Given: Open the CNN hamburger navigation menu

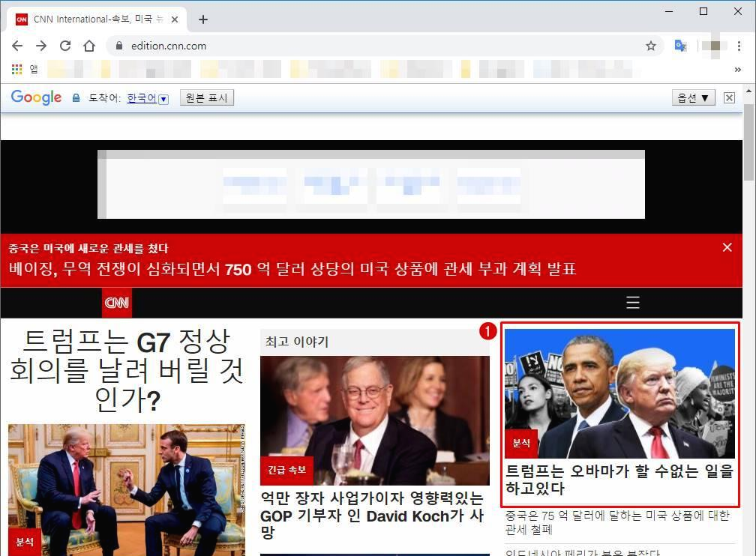Looking at the screenshot, I should click(x=632, y=303).
